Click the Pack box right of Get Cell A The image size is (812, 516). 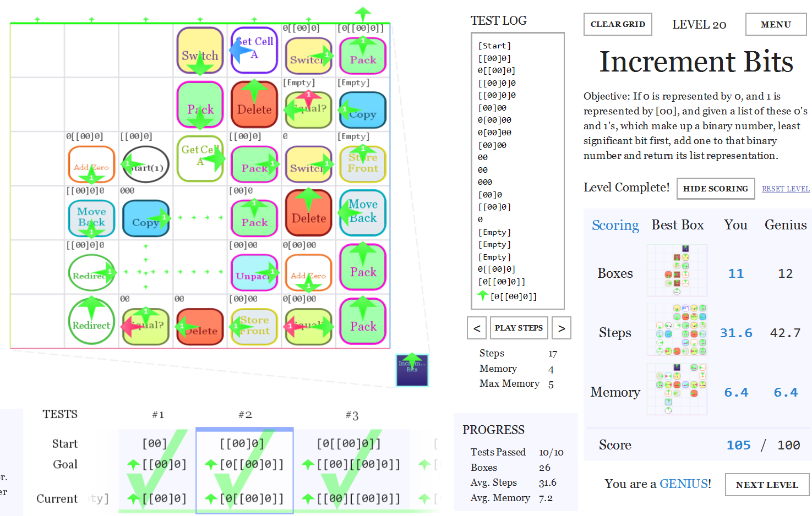(x=254, y=164)
